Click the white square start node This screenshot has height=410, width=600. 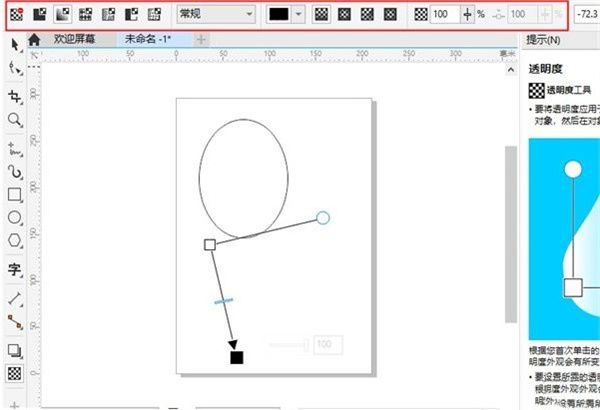click(x=210, y=245)
